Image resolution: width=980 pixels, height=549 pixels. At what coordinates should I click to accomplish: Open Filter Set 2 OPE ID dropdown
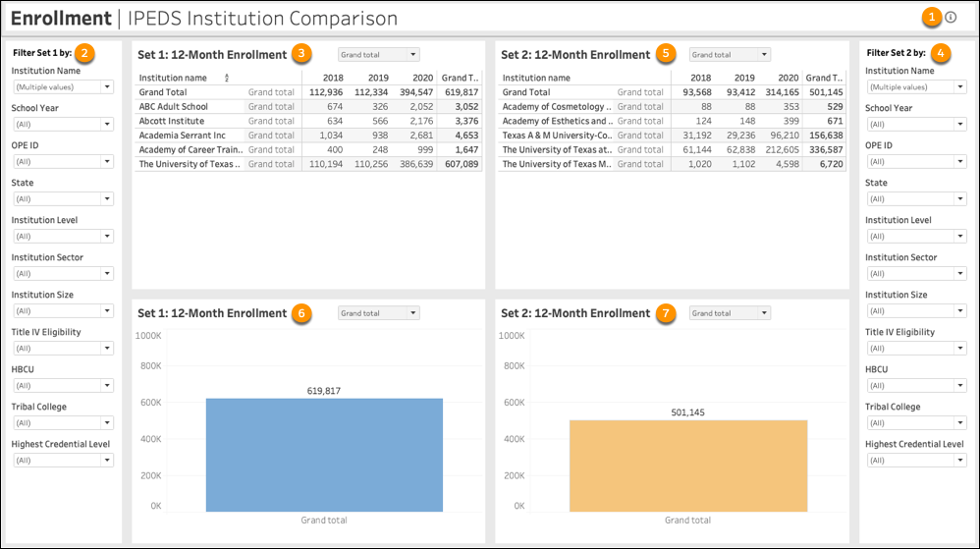(x=917, y=161)
